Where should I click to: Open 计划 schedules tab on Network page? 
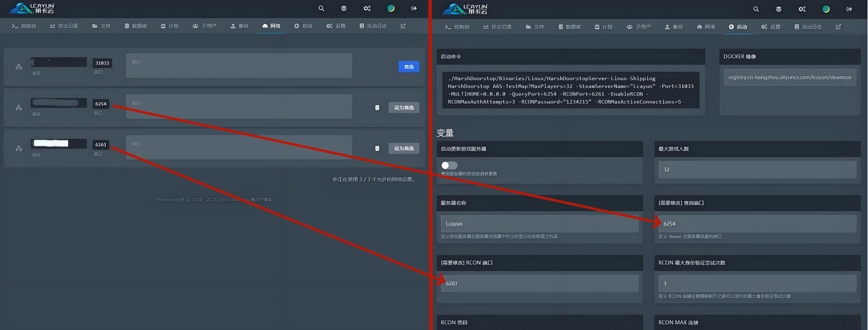click(169, 26)
